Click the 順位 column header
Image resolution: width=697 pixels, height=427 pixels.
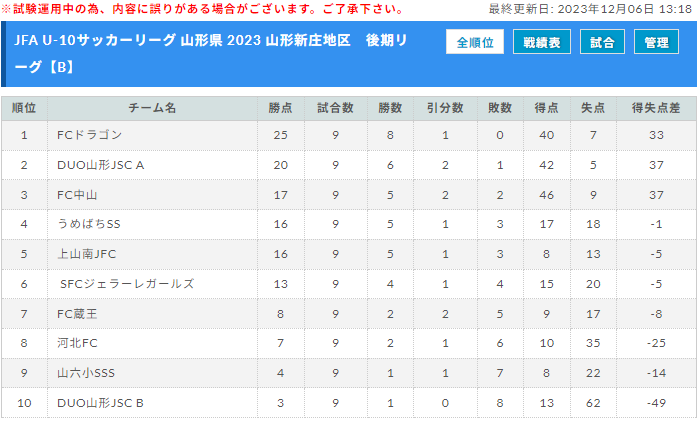(24, 108)
